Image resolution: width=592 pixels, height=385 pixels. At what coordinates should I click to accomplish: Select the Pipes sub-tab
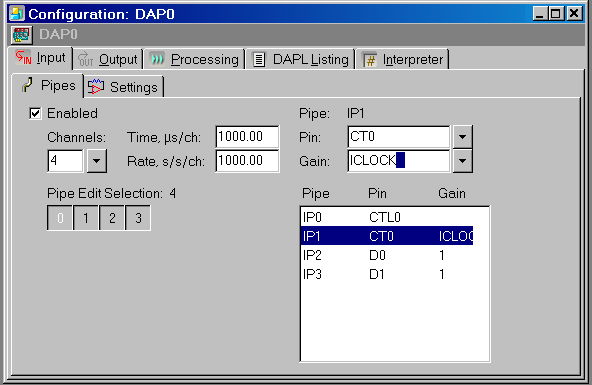click(48, 85)
